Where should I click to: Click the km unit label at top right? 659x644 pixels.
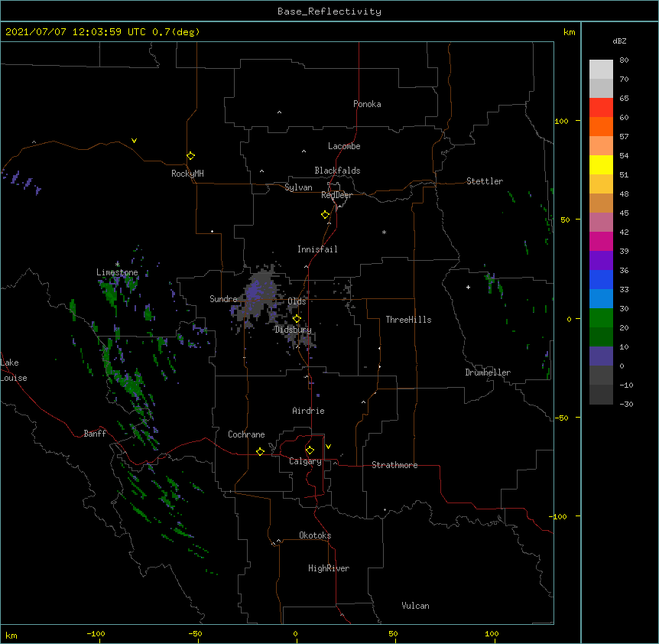point(569,32)
